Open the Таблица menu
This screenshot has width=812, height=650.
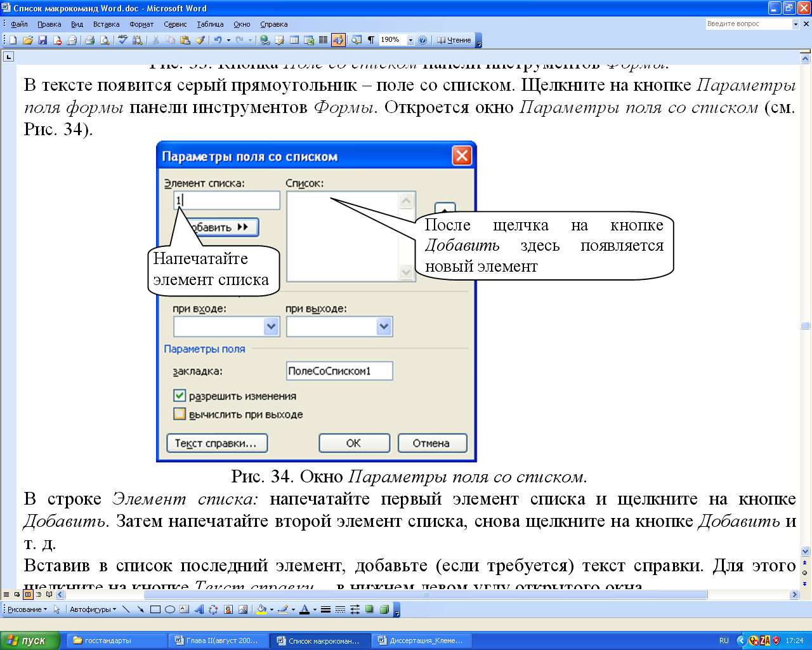210,24
